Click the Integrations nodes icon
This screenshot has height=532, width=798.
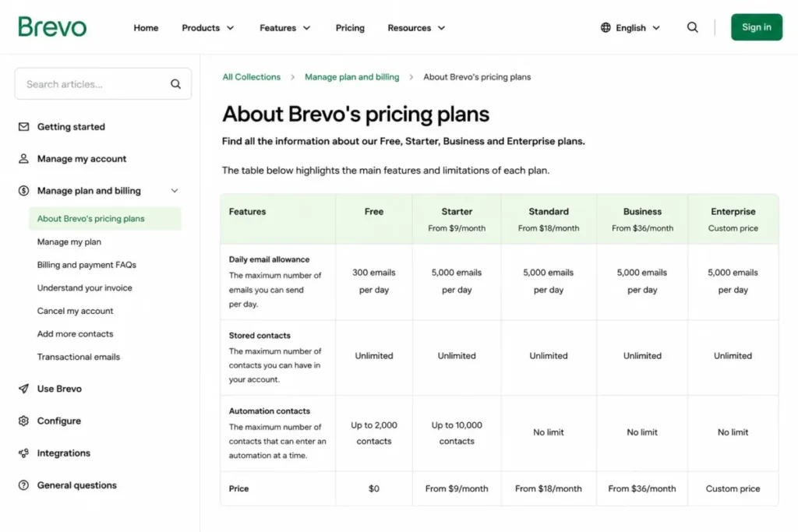click(23, 453)
